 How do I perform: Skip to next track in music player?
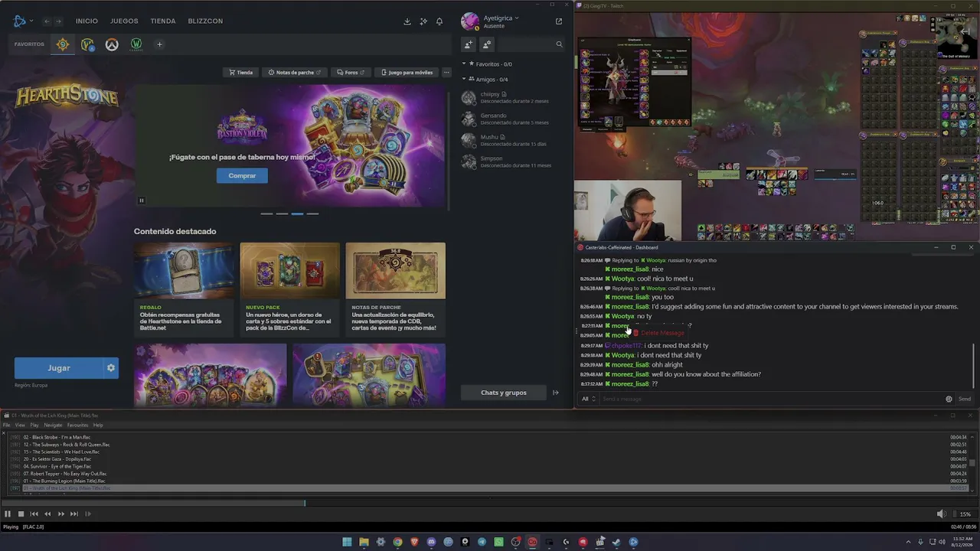74,514
